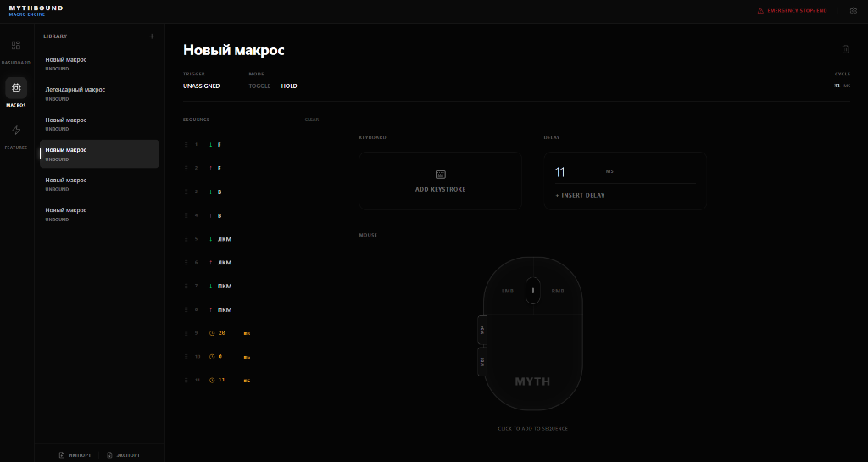Select step 6 ЛКМ release text

point(224,263)
